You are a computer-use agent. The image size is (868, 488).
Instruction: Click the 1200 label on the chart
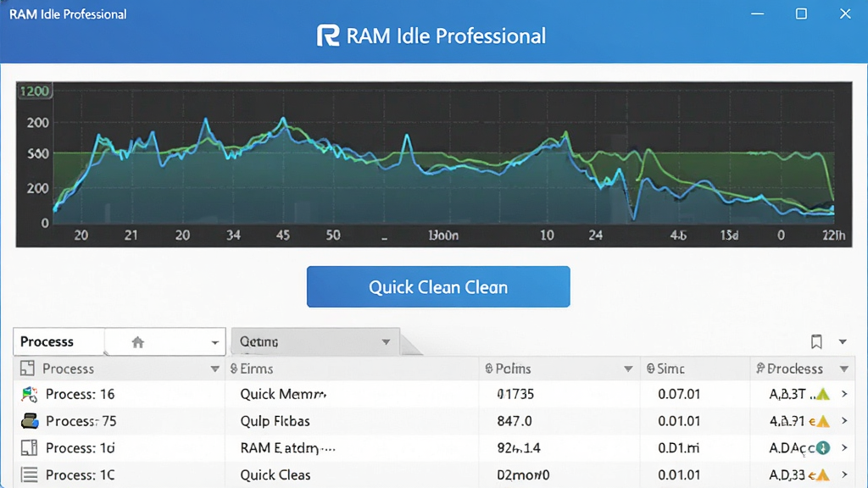click(35, 91)
